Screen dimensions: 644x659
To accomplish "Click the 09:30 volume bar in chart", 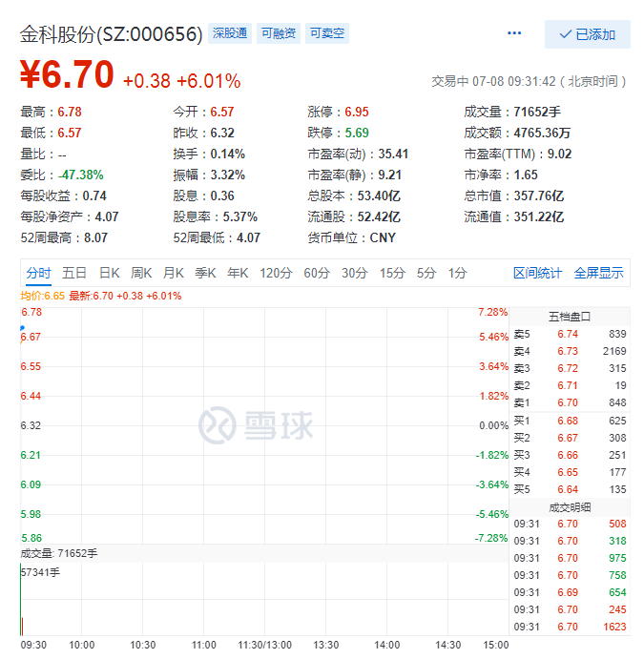I will click(21, 600).
